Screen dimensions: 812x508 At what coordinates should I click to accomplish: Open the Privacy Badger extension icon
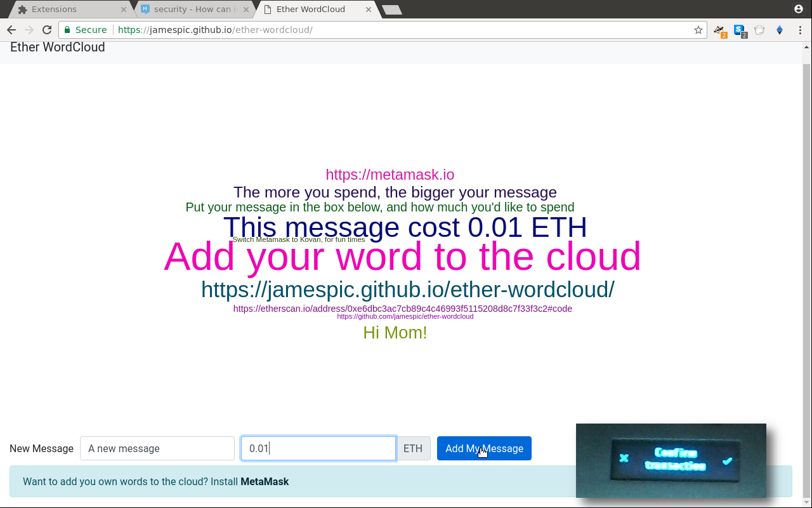pos(719,30)
